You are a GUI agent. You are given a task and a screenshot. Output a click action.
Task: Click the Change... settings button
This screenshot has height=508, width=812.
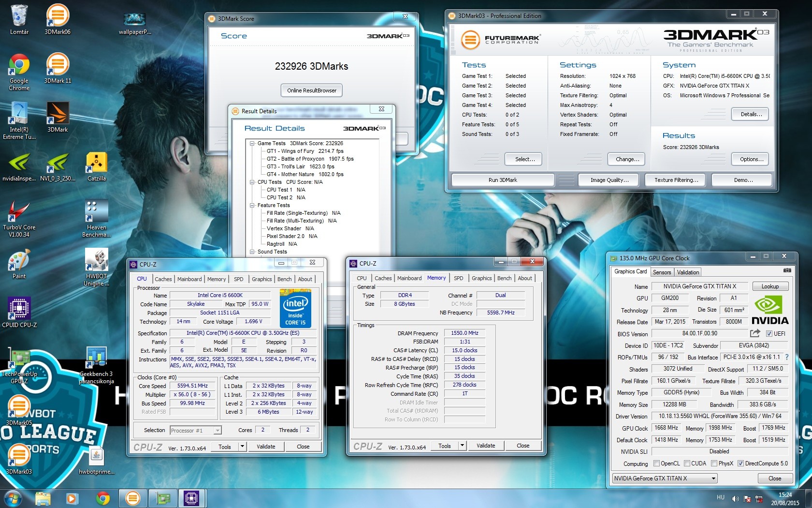pyautogui.click(x=627, y=159)
